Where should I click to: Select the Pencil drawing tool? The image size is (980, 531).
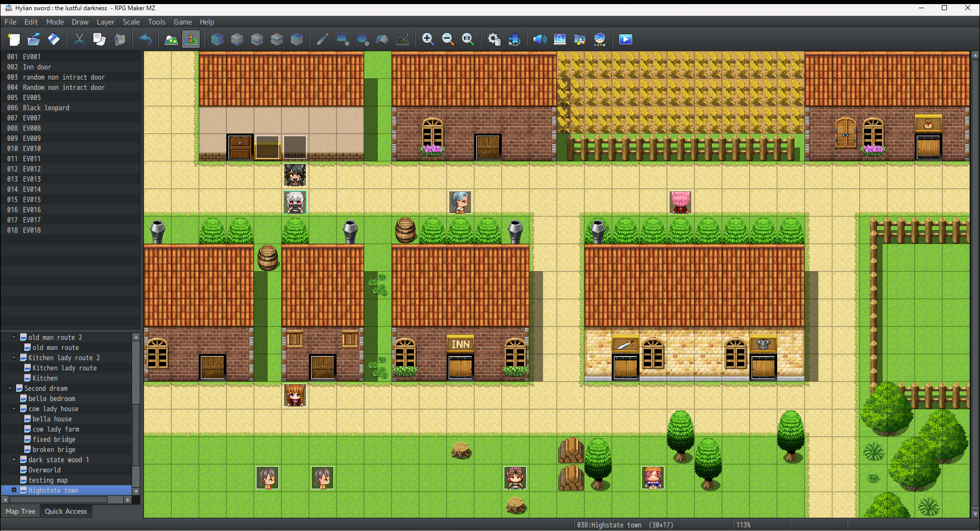click(x=322, y=39)
